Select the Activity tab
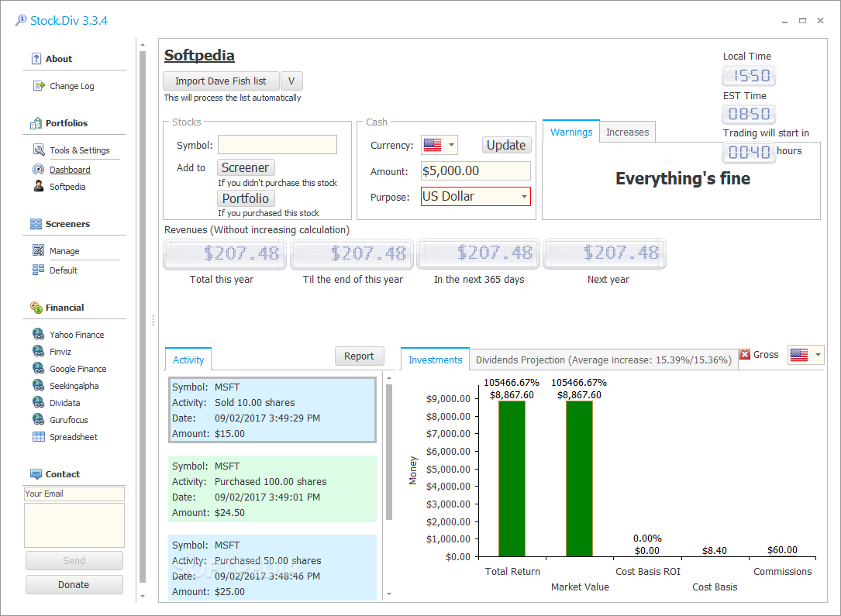 point(188,360)
